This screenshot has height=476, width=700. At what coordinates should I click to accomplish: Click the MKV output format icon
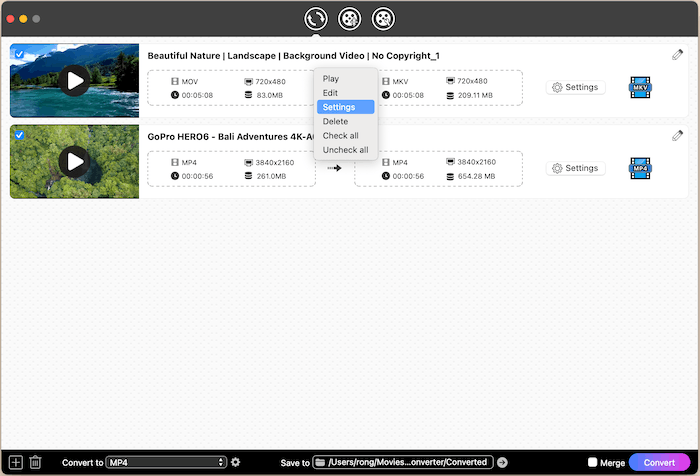[640, 88]
